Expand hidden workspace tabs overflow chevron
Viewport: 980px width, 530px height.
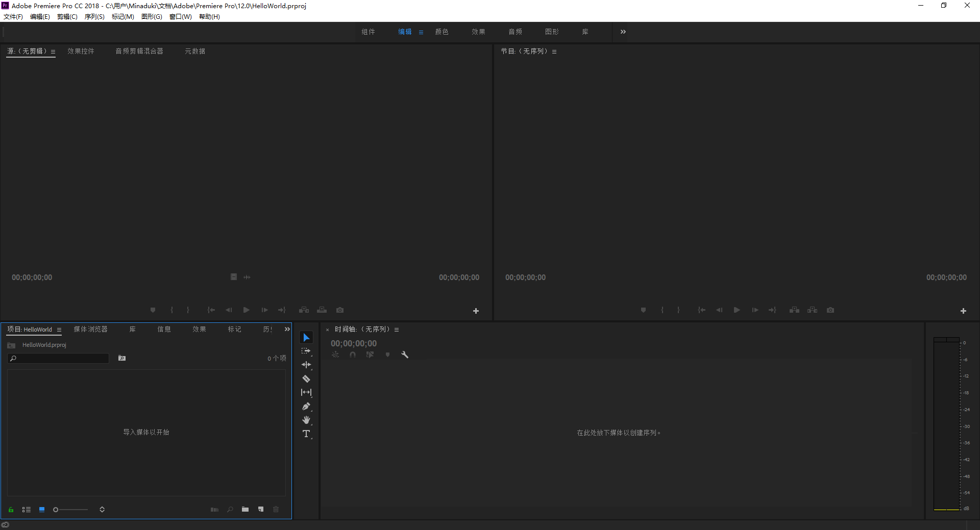coord(623,32)
